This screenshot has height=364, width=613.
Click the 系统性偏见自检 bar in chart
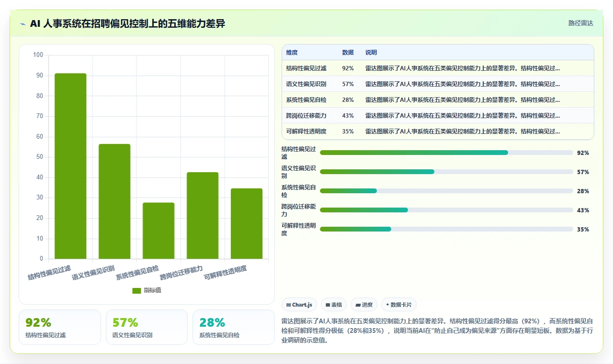tap(159, 231)
